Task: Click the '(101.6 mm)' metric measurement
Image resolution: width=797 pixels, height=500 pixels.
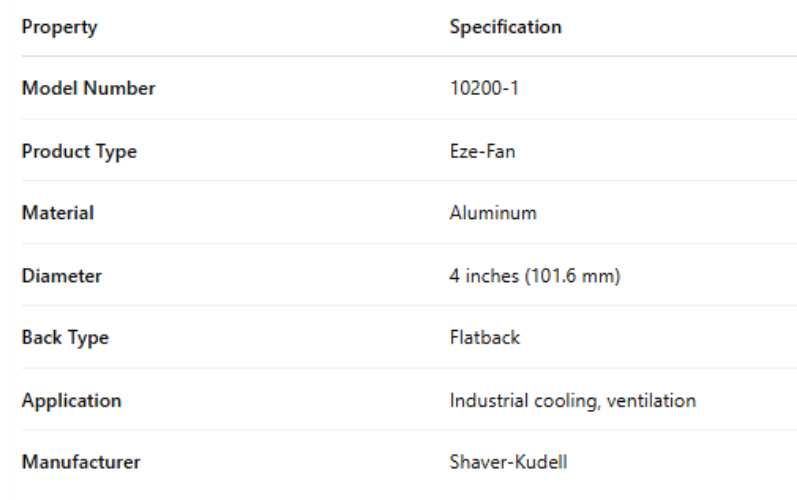Action: pyautogui.click(x=570, y=276)
